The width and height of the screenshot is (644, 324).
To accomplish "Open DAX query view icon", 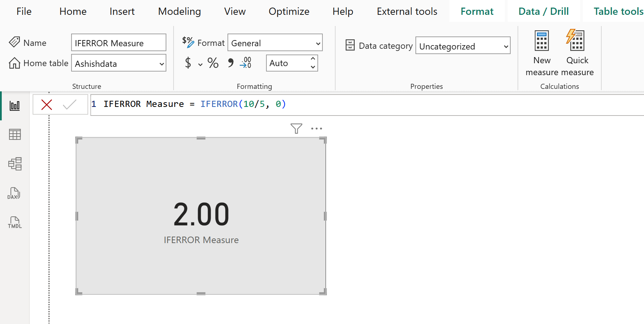I will pos(14,193).
